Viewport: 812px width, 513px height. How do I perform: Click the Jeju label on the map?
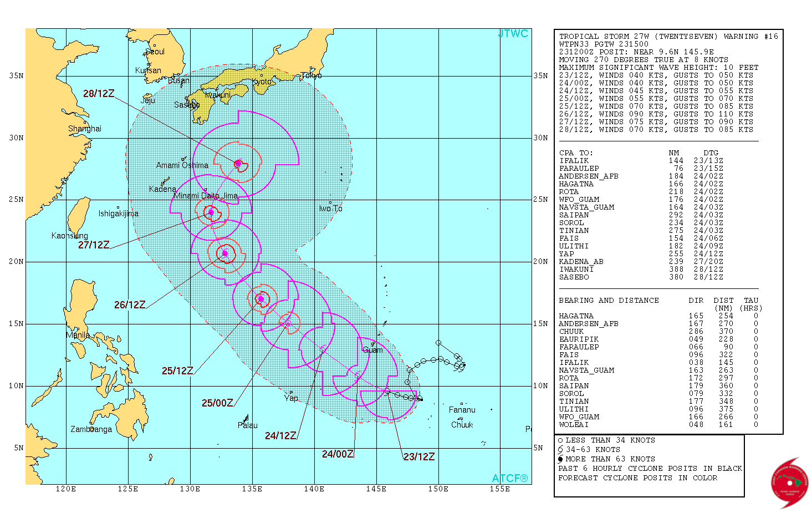tap(148, 100)
